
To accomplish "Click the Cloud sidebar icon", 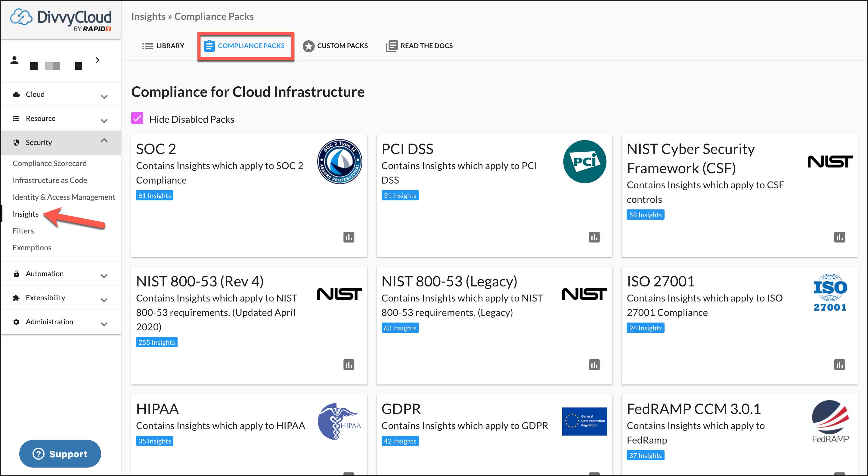I will [16, 95].
